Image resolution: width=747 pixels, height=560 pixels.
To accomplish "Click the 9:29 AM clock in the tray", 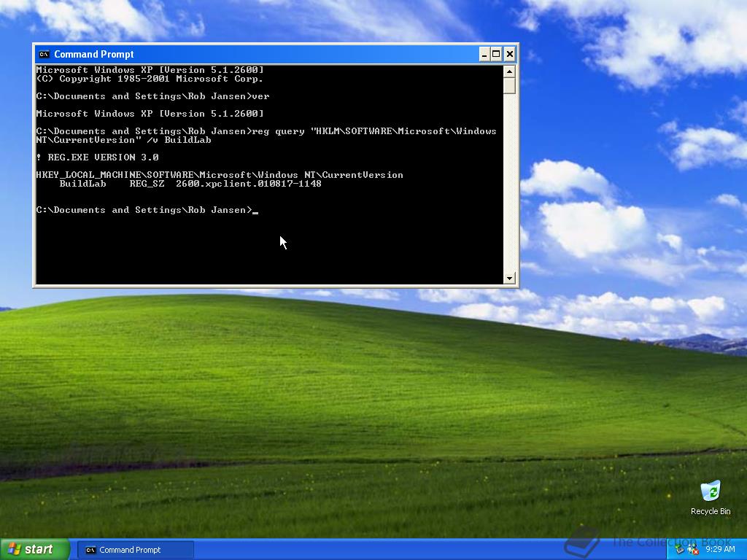I will [x=720, y=549].
